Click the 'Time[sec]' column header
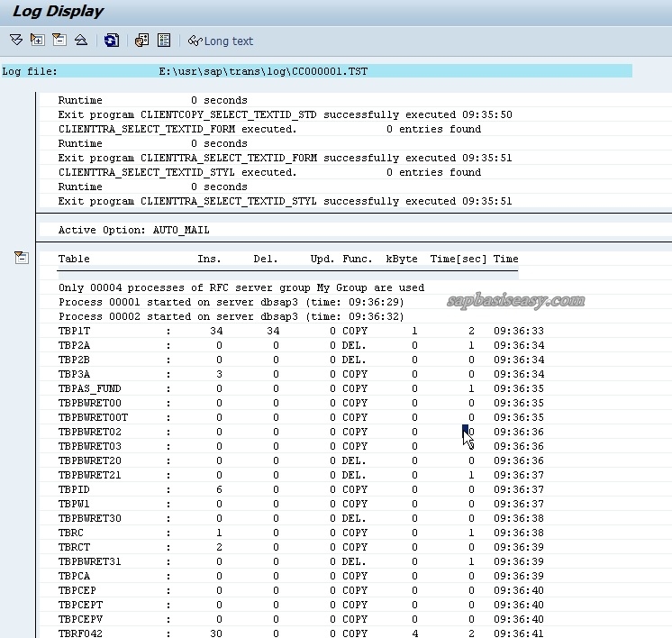 459,259
